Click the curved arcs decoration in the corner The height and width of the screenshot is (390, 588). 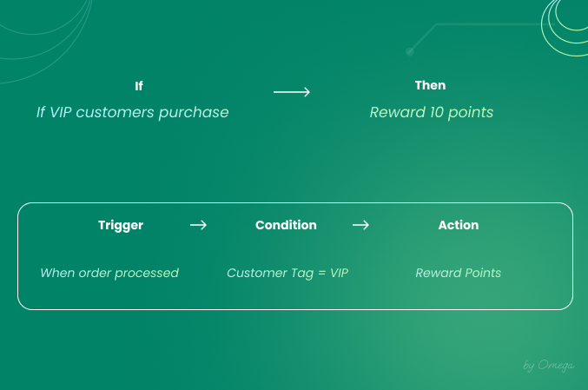[45, 39]
